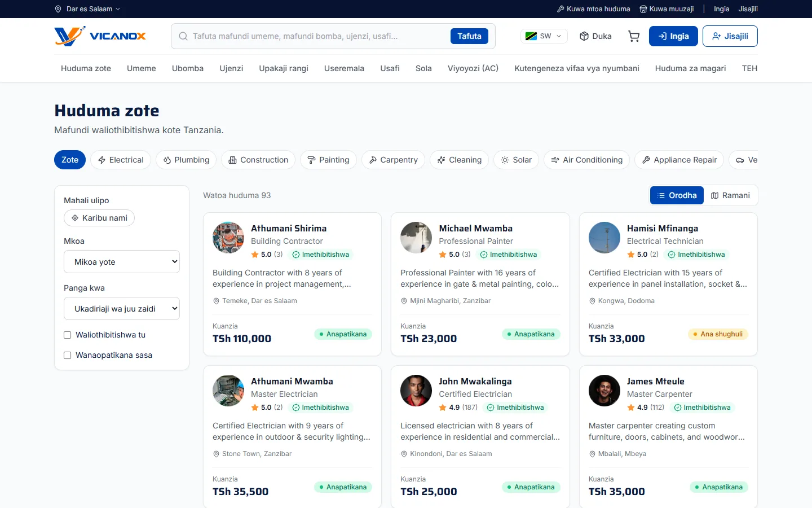This screenshot has height=508, width=812.
Task: Select the Electrical category chip
Action: pyautogui.click(x=121, y=160)
